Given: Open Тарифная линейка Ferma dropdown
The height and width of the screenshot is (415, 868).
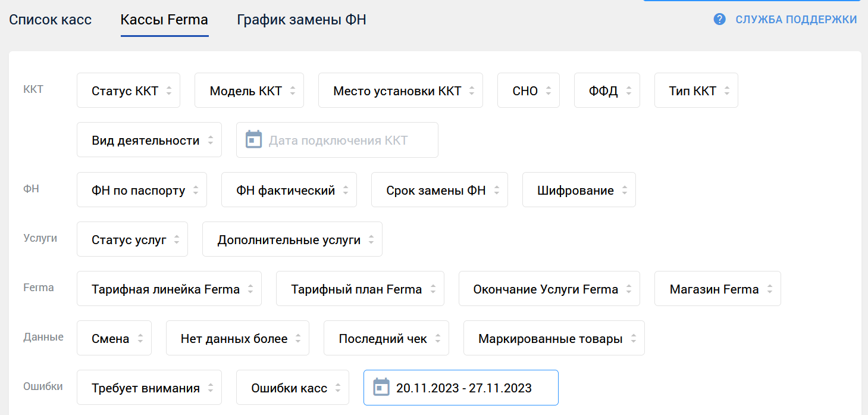Looking at the screenshot, I should [x=169, y=289].
